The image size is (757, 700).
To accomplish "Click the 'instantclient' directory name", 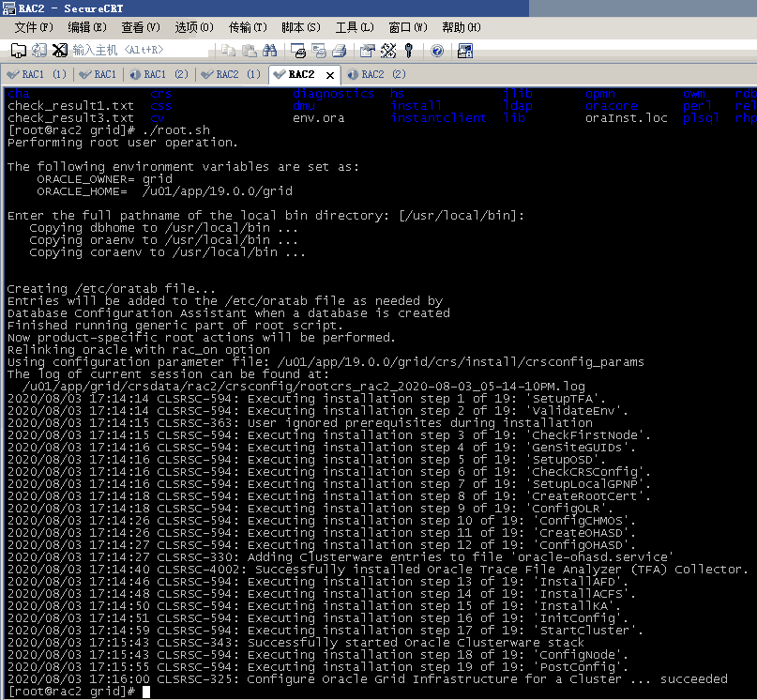I will 438,118.
